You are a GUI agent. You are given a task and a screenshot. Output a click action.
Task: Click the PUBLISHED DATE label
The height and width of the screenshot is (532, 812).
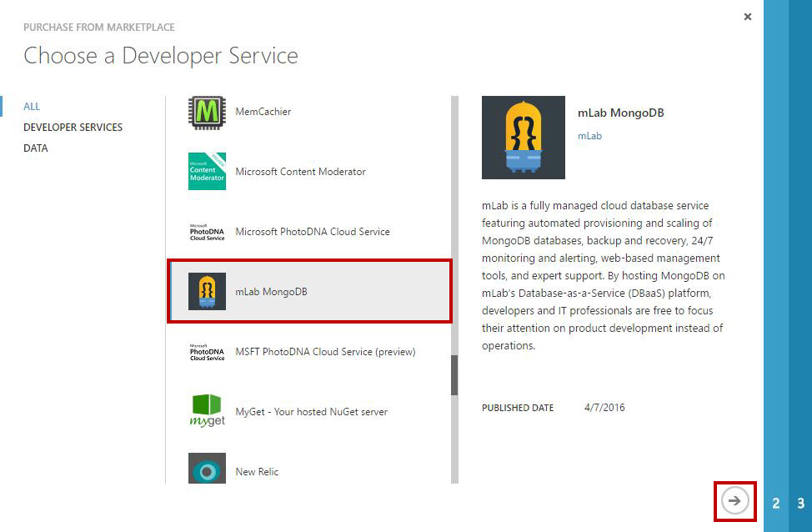518,408
